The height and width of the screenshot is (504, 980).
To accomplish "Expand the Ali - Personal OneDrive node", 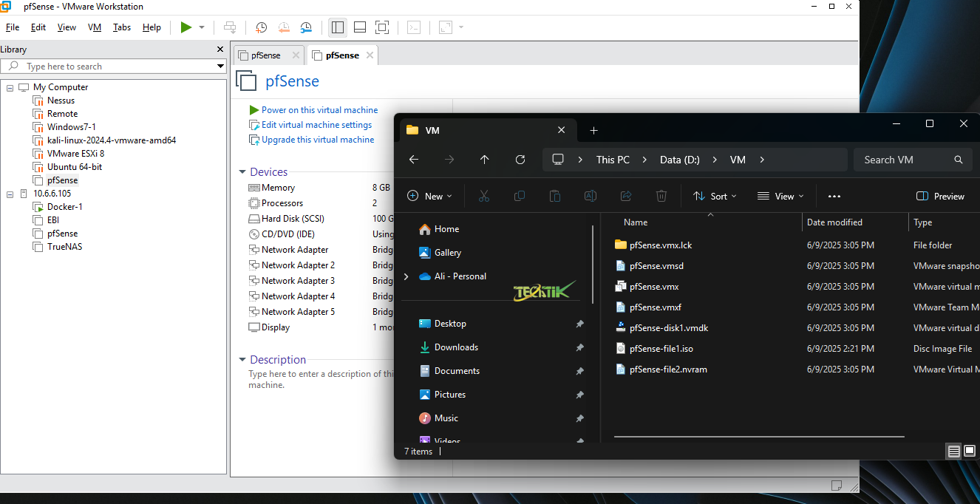I will click(406, 276).
